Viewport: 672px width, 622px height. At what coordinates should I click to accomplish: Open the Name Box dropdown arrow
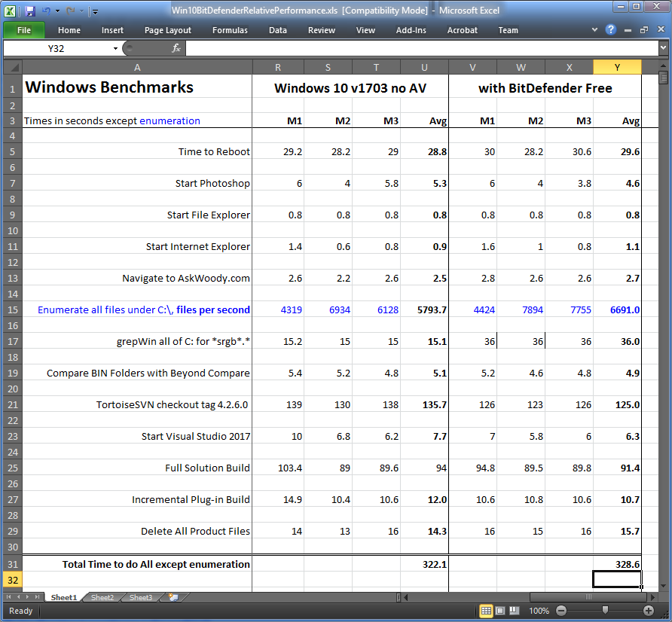[115, 48]
